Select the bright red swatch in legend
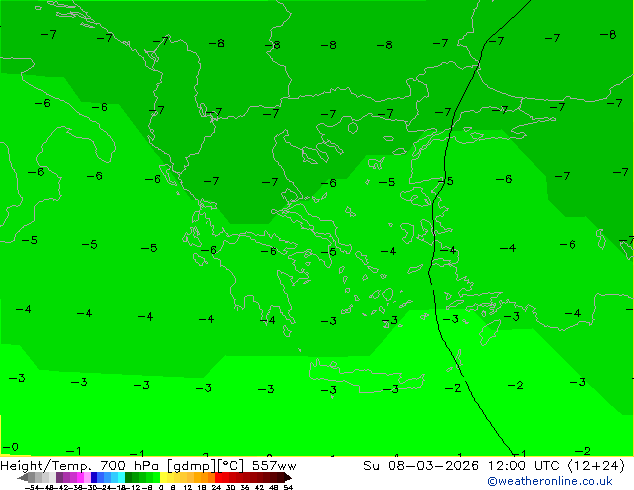The height and width of the screenshot is (490, 634). (218, 477)
